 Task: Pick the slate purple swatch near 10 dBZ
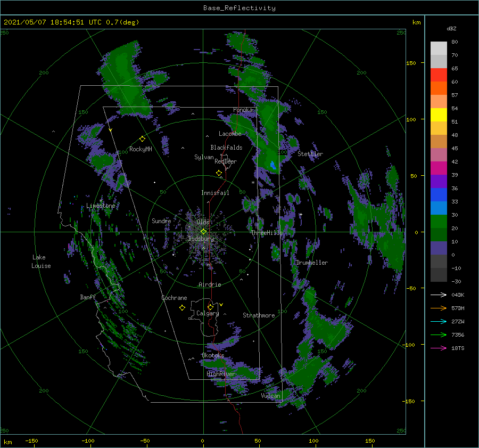pyautogui.click(x=439, y=248)
